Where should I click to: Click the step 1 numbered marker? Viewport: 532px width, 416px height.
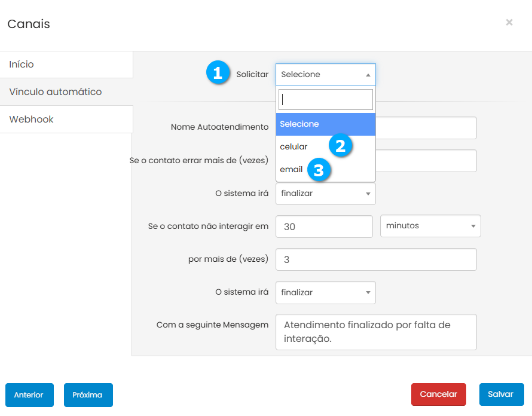pyautogui.click(x=218, y=74)
